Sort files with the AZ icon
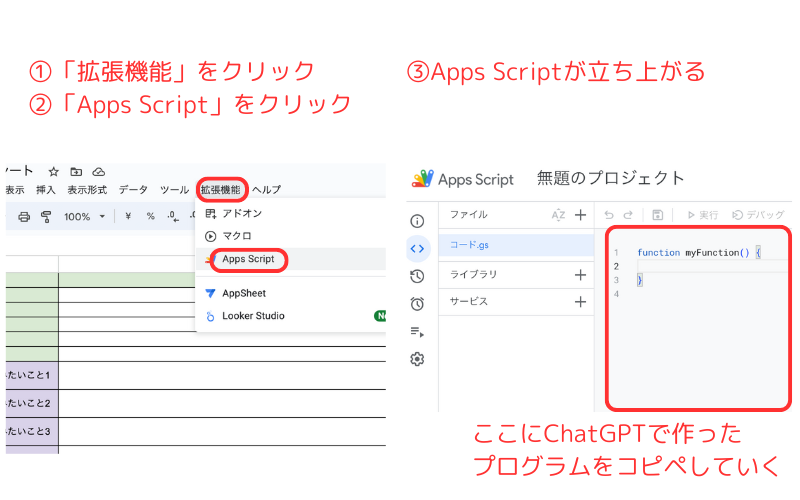Viewport: 800px width, 500px height. pyautogui.click(x=558, y=215)
